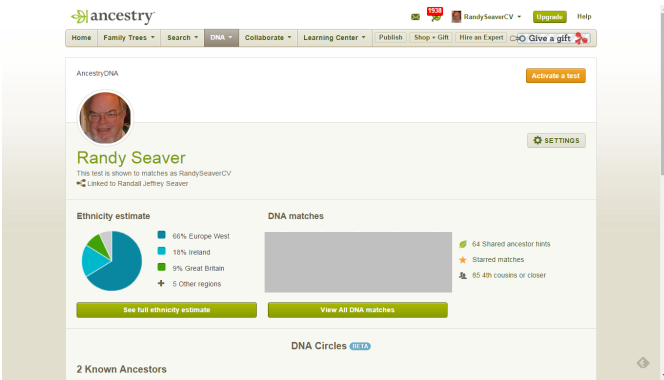Image resolution: width=664 pixels, height=380 pixels.
Task: Click the ethnicity pie chart
Action: 112,261
